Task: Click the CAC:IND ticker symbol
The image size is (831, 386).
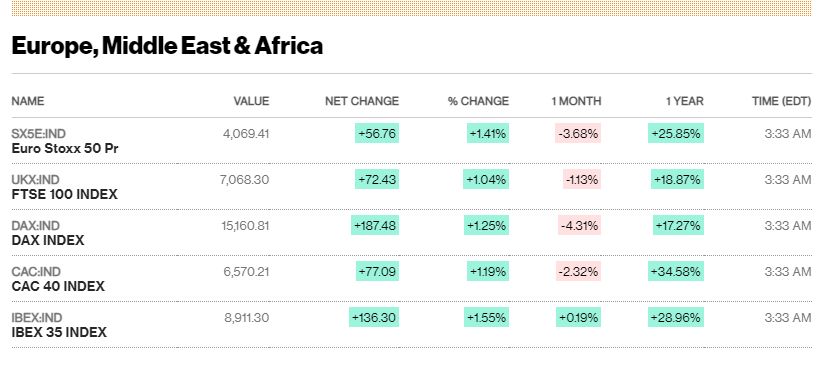Action: click(x=36, y=271)
